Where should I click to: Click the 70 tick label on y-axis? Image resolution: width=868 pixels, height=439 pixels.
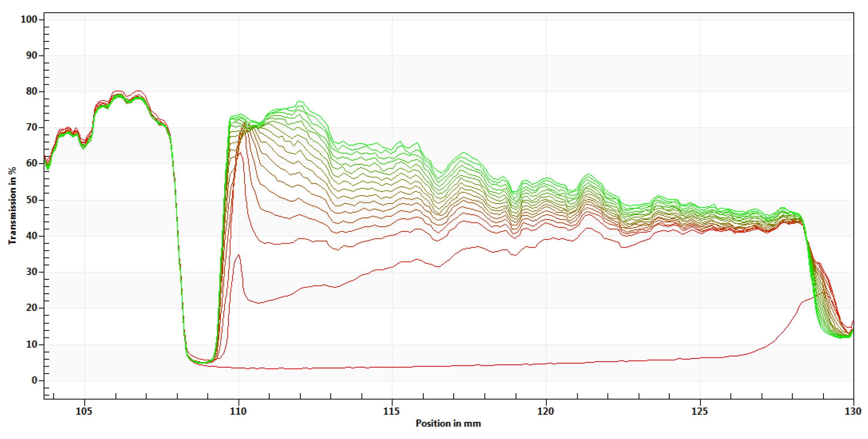[x=32, y=128]
